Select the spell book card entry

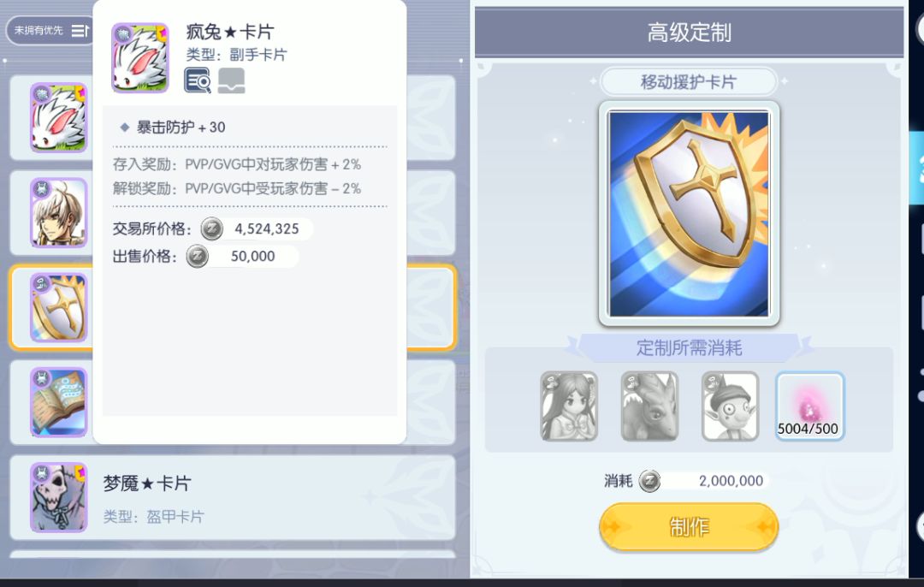58,402
